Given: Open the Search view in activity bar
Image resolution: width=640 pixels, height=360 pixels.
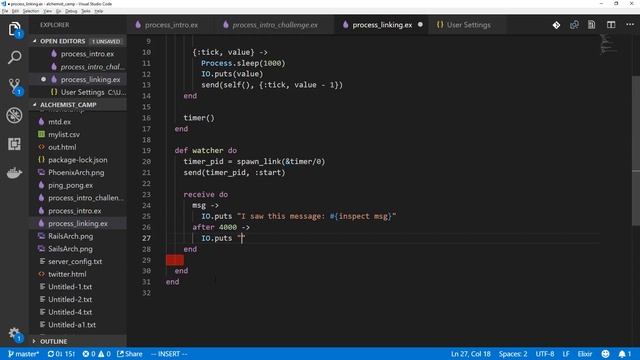Looking at the screenshot, I should coord(14,58).
